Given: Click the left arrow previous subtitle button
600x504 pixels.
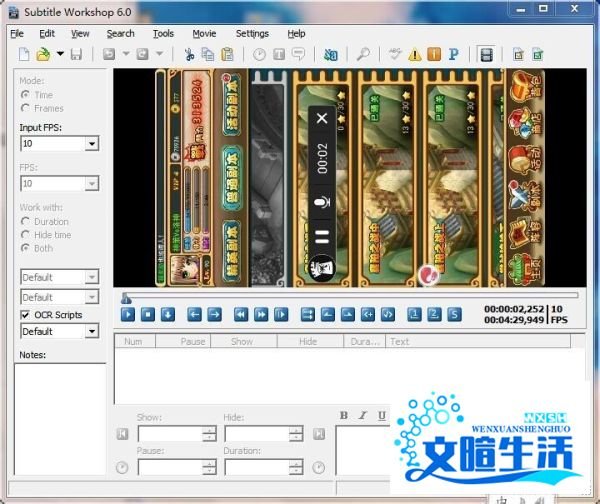Looking at the screenshot, I should coord(194,315).
